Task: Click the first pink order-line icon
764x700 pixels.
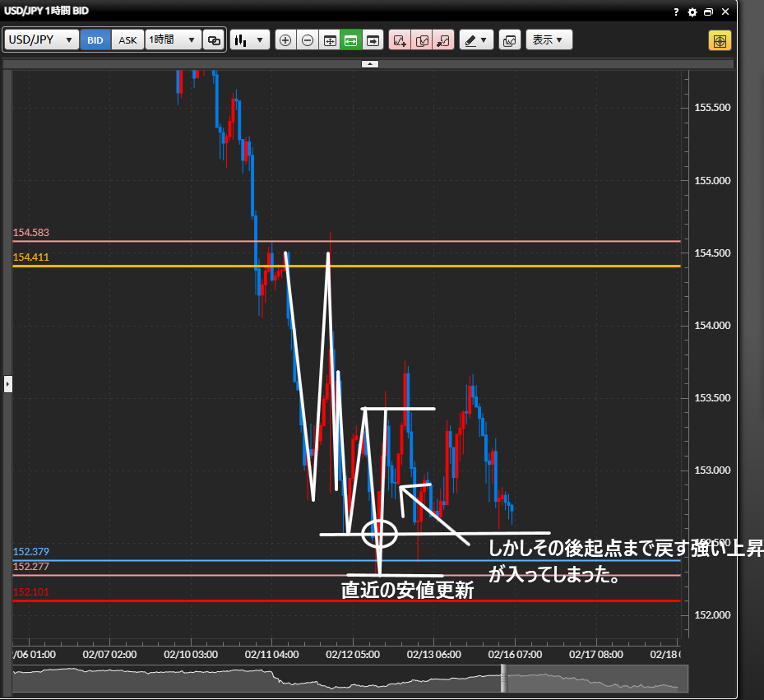Action: (400, 40)
